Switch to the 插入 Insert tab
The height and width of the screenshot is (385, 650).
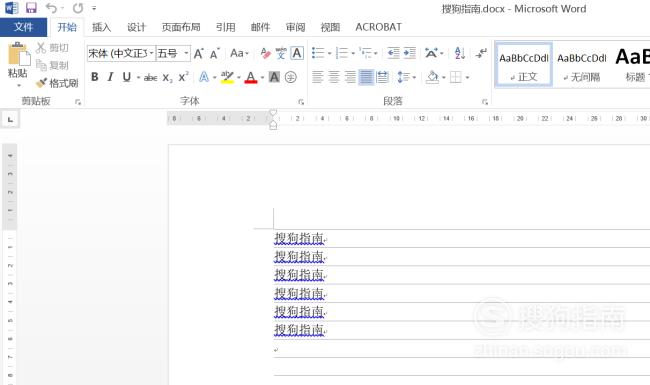(x=102, y=27)
